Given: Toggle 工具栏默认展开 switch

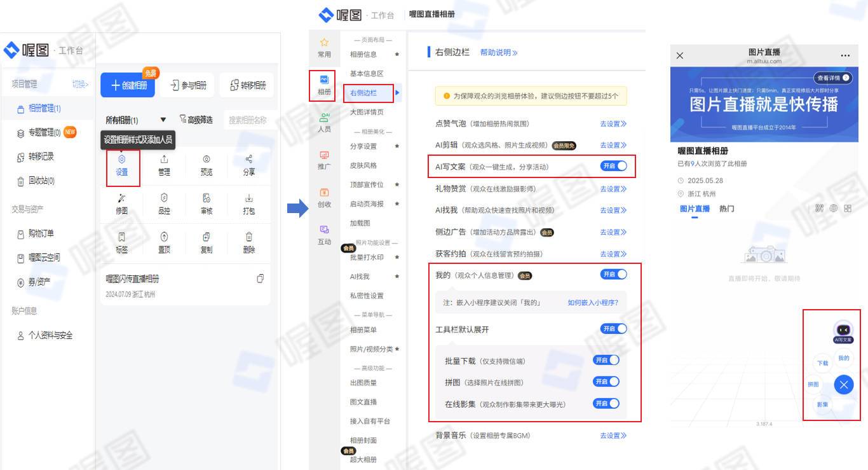Looking at the screenshot, I should pos(613,329).
